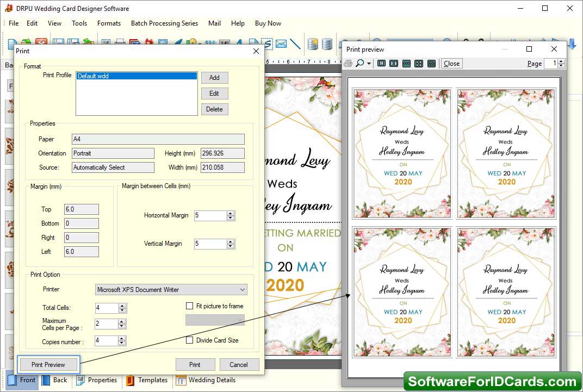Screen dimensions: 583x392
Task: Click the magnifier zoom icon in Print preview
Action: coord(359,64)
